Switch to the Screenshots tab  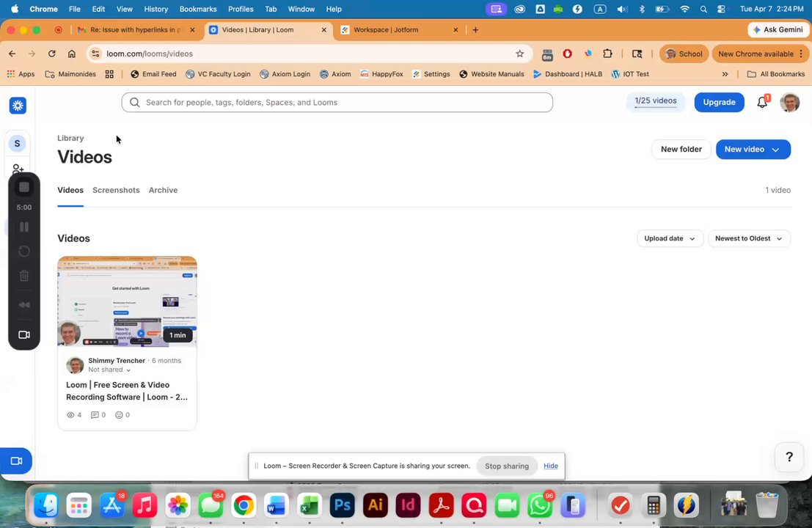tap(116, 190)
